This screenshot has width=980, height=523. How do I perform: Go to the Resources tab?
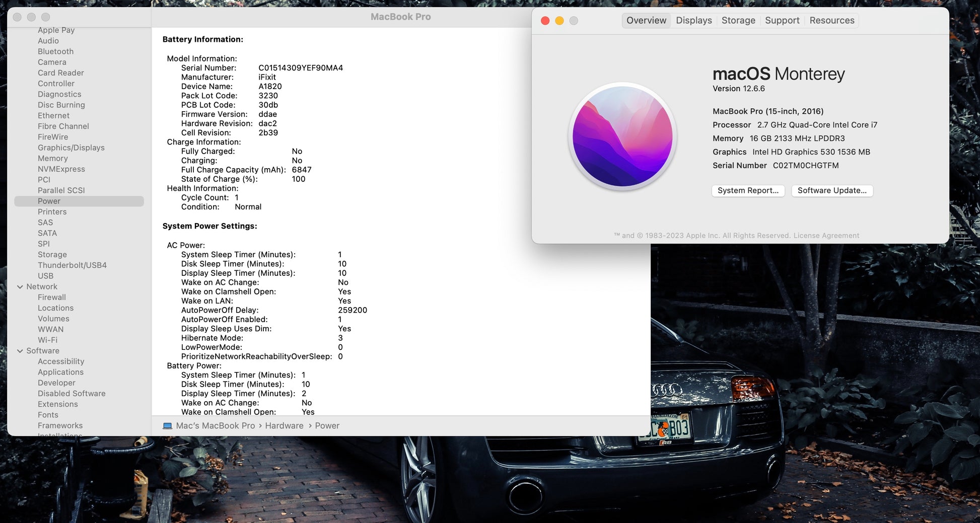coord(831,21)
